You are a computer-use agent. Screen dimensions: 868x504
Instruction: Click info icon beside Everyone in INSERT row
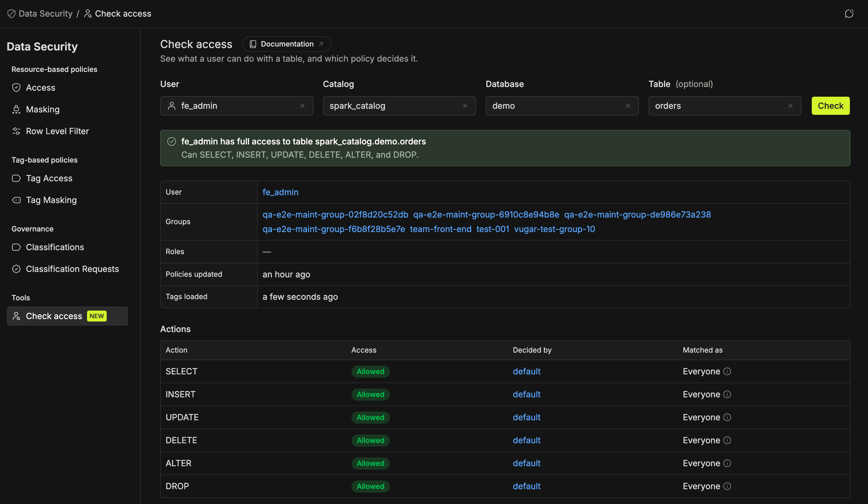727,395
